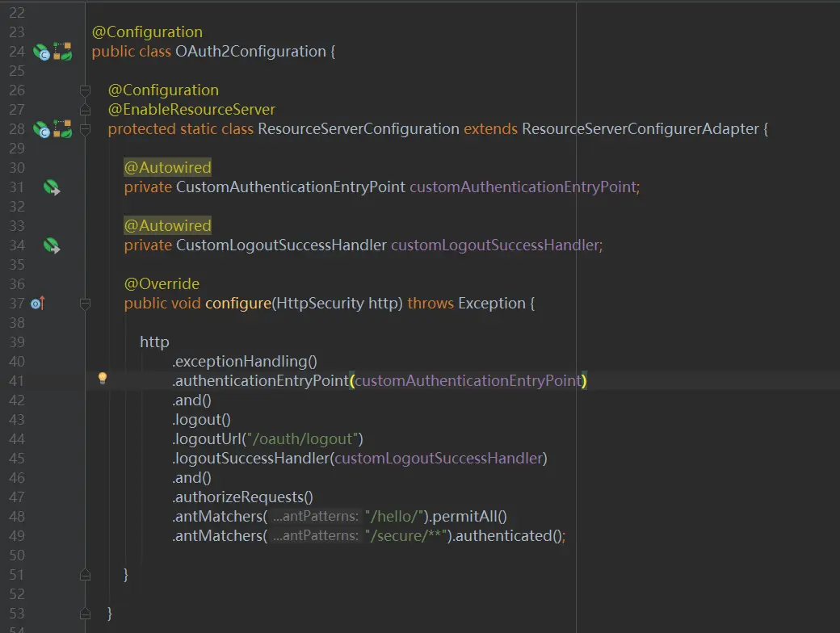This screenshot has height=633, width=840.
Task: Click the .exceptionHandling() call
Action: pyautogui.click(x=245, y=362)
